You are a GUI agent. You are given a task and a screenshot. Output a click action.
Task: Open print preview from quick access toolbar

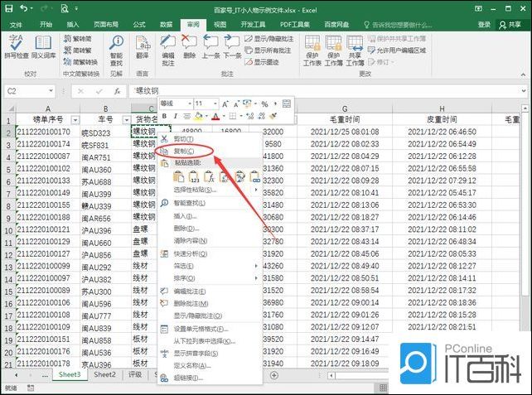tap(65, 8)
